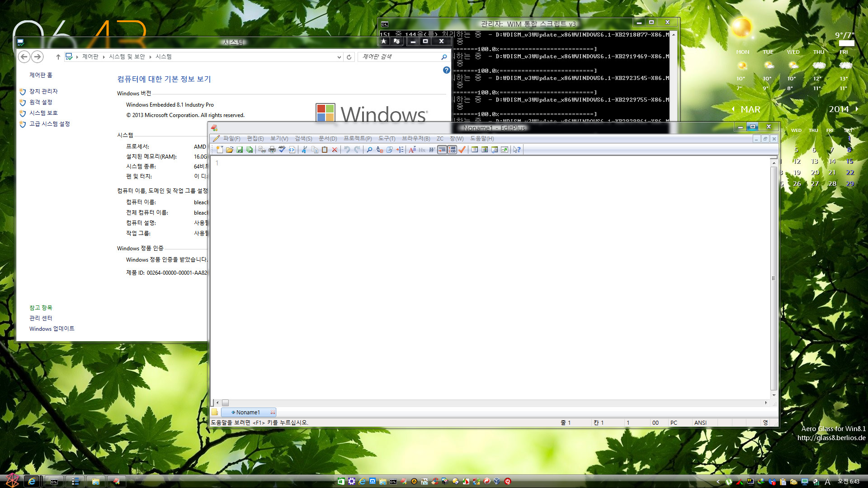Click the back arrow in System window

coord(24,56)
